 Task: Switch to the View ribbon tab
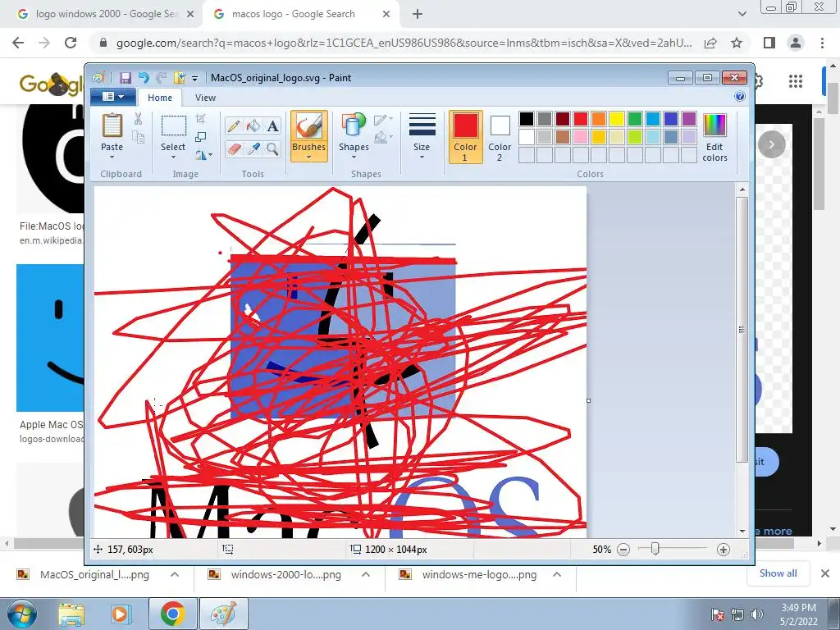click(205, 98)
